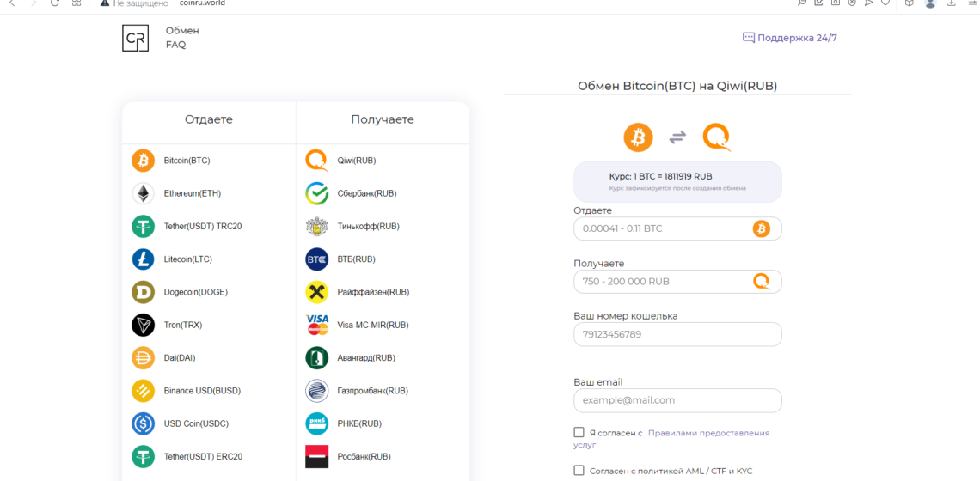
Task: Choose the Ethereum(ETH) diamond icon
Action: tap(143, 193)
